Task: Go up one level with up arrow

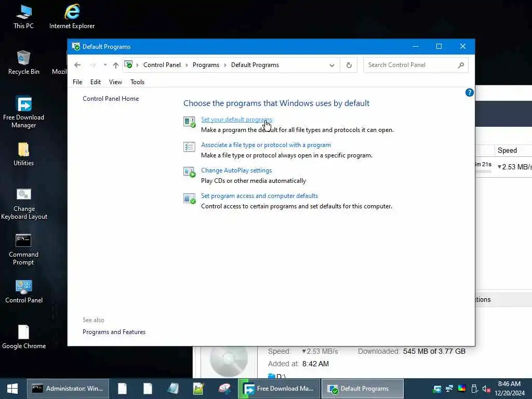Action: pyautogui.click(x=116, y=65)
